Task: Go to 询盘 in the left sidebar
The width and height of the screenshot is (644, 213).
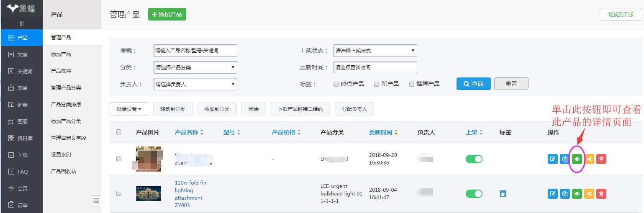Action: [x=22, y=105]
